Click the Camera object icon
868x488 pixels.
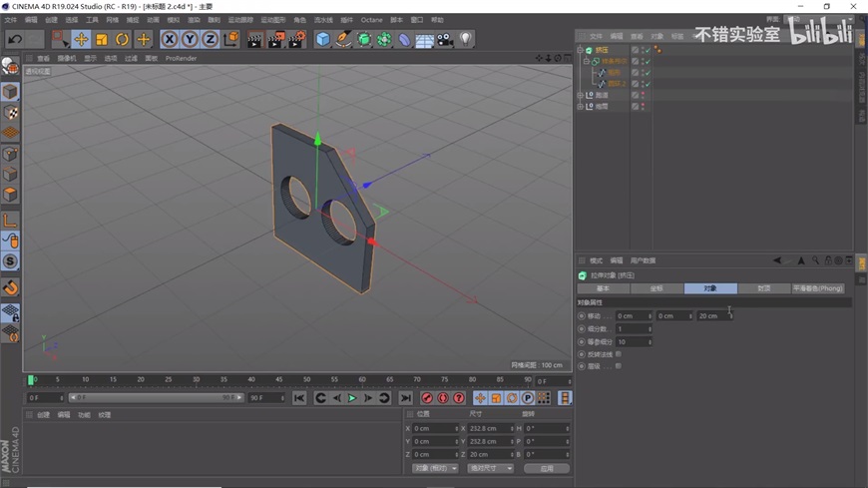tap(445, 40)
